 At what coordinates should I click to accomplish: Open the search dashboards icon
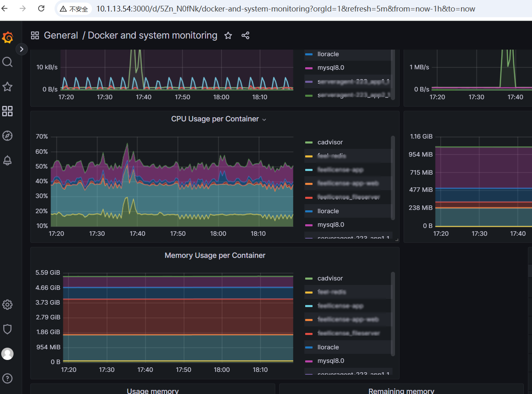pos(7,62)
